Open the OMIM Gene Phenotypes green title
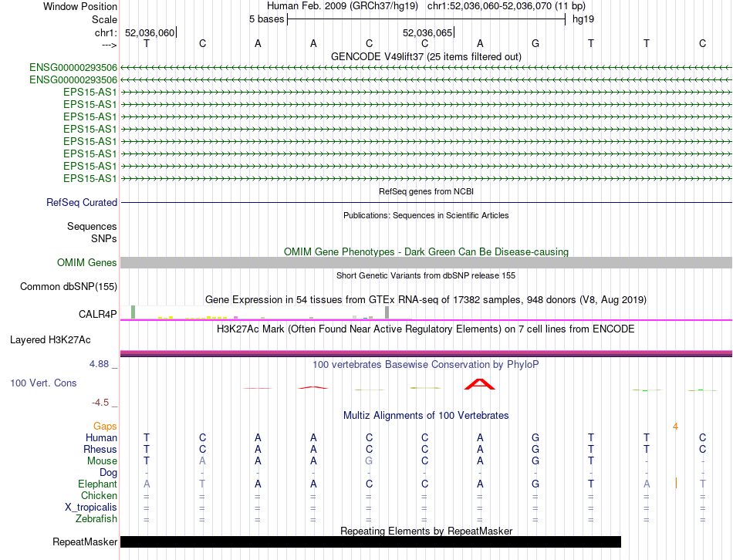 pyautogui.click(x=426, y=251)
